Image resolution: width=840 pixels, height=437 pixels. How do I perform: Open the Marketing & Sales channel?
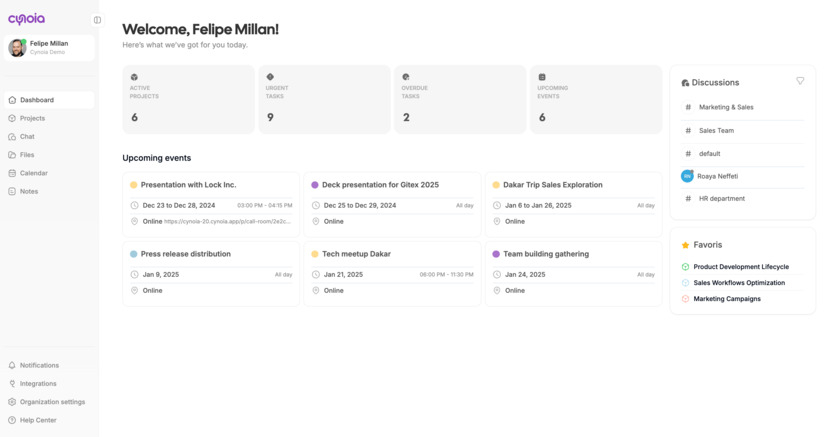pyautogui.click(x=726, y=107)
